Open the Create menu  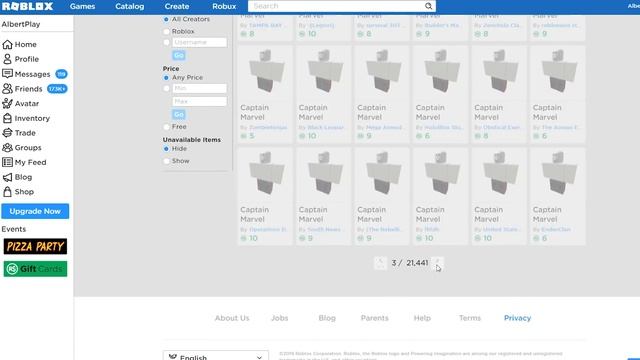tap(177, 7)
